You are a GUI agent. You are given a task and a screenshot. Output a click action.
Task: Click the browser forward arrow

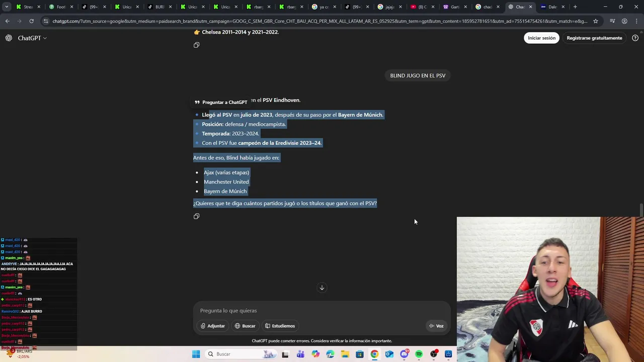click(19, 21)
